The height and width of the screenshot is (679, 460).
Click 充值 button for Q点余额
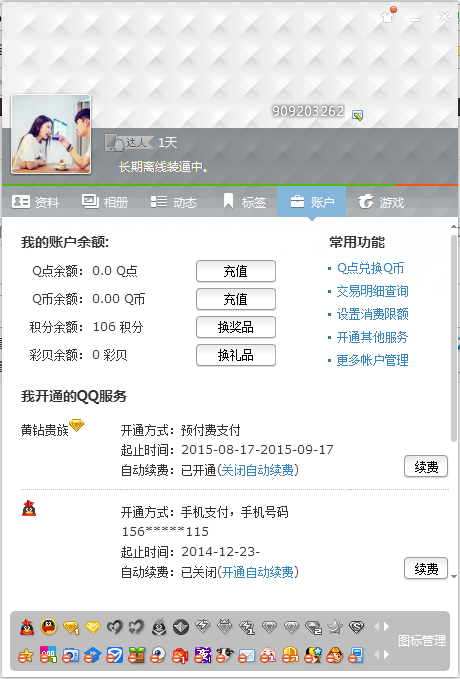tap(236, 271)
